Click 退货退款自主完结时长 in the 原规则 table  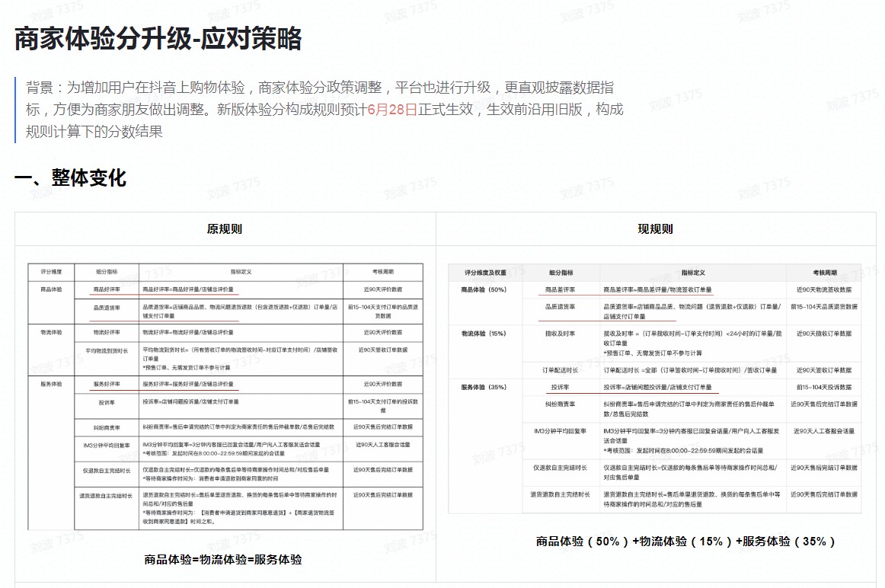[x=107, y=496]
